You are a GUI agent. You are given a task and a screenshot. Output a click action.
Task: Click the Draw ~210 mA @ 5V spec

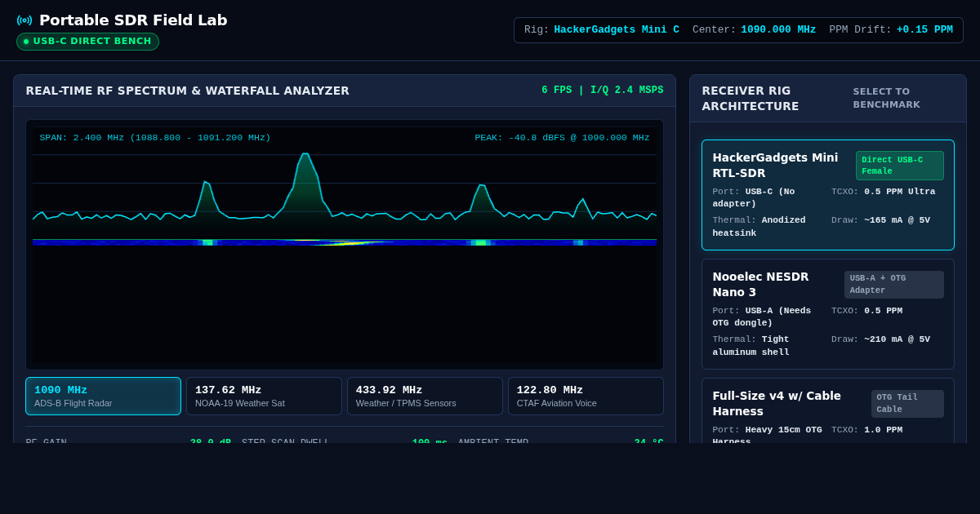pos(880,339)
